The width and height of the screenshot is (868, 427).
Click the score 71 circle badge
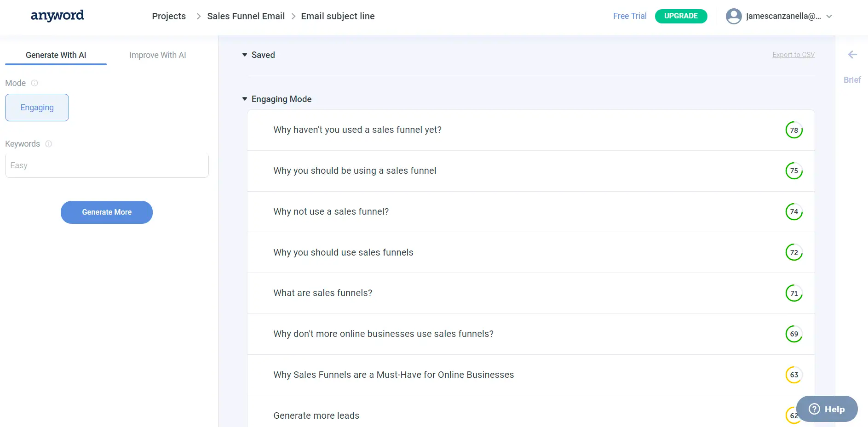click(793, 293)
